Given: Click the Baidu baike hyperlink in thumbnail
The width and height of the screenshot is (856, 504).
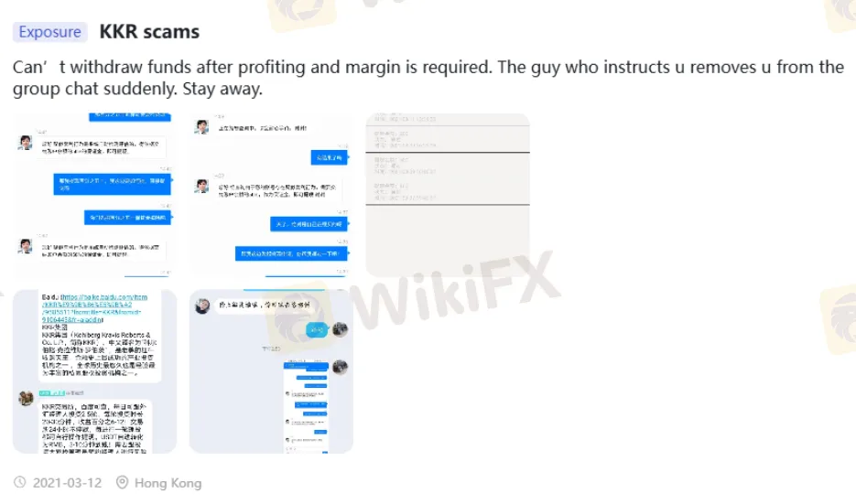Looking at the screenshot, I should pyautogui.click(x=95, y=308).
